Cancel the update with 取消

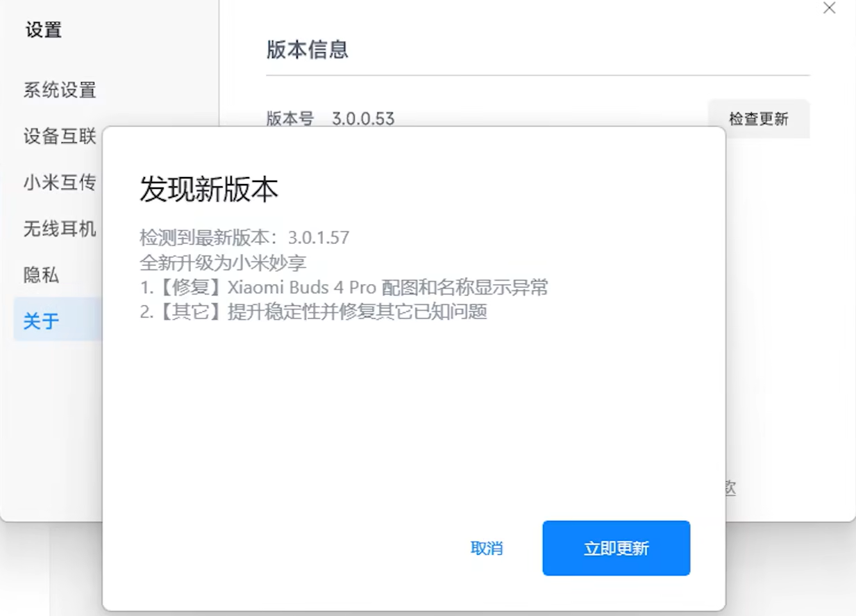tap(487, 548)
